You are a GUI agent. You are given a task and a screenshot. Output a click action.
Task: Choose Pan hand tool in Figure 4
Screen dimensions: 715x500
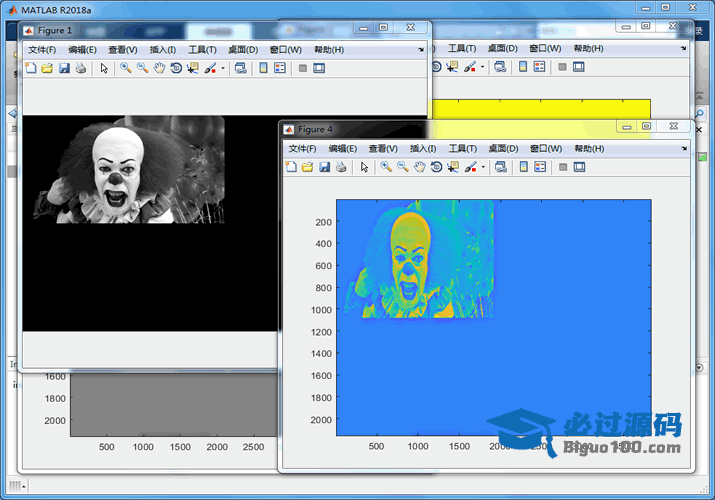click(420, 167)
